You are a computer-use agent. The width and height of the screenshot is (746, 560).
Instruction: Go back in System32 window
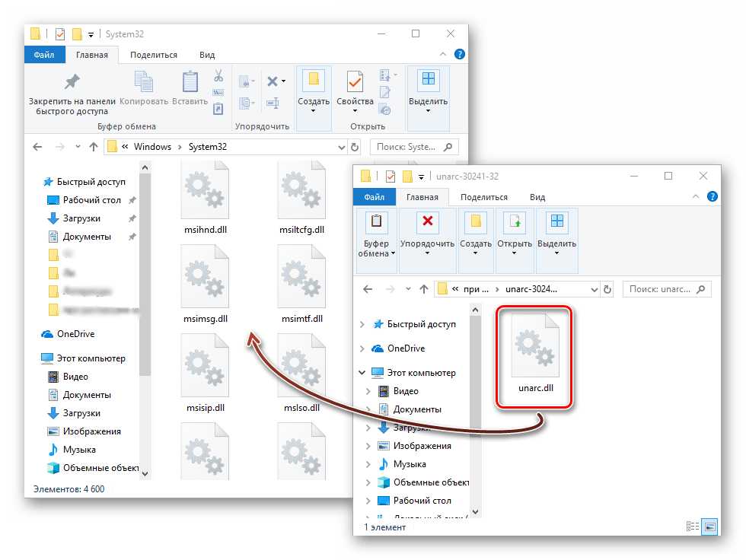coord(37,147)
